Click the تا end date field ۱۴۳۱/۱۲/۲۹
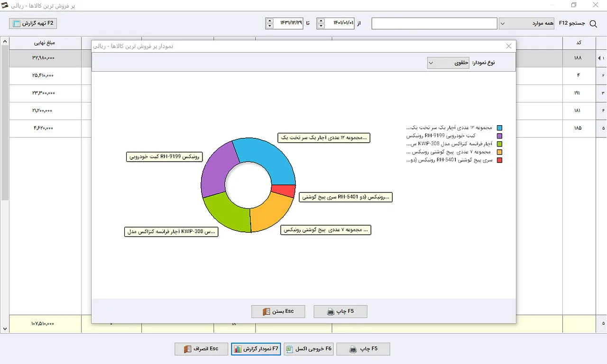 coord(289,23)
